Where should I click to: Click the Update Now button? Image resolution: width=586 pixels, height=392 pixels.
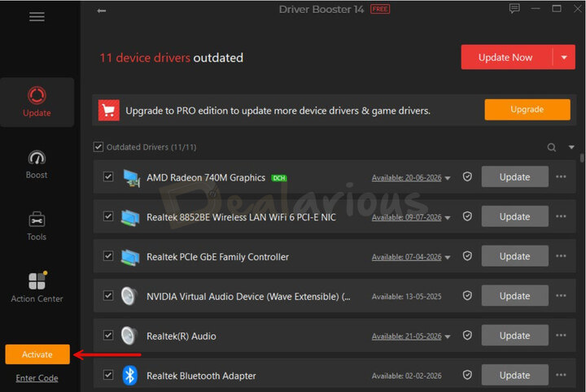(505, 57)
